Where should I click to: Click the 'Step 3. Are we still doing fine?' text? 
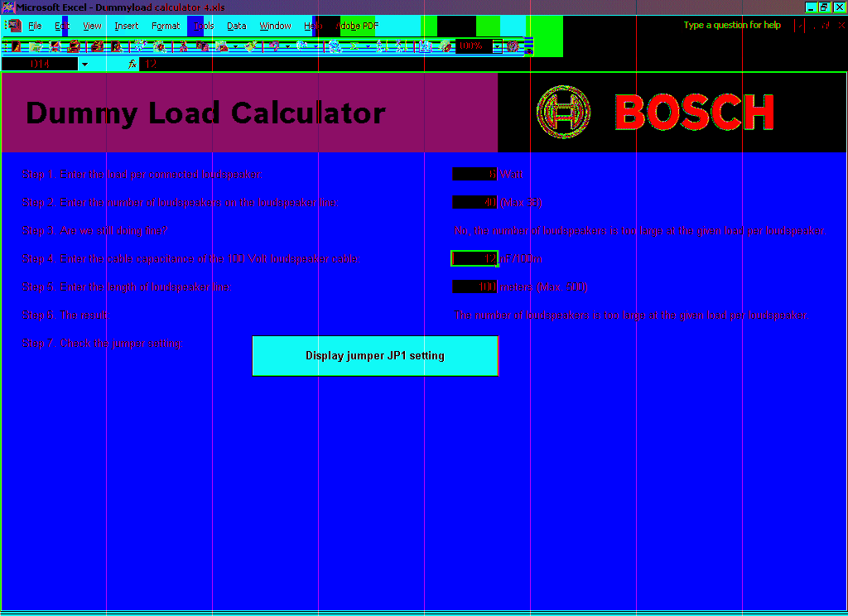pos(94,231)
